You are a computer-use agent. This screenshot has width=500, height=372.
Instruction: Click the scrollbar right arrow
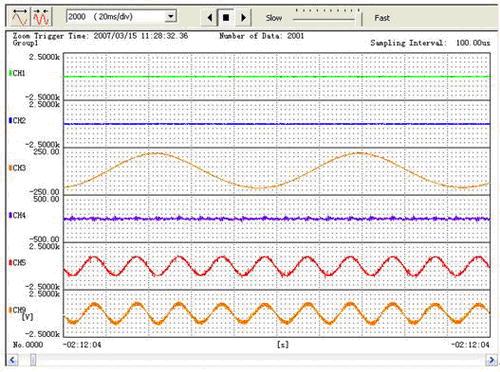(492, 360)
